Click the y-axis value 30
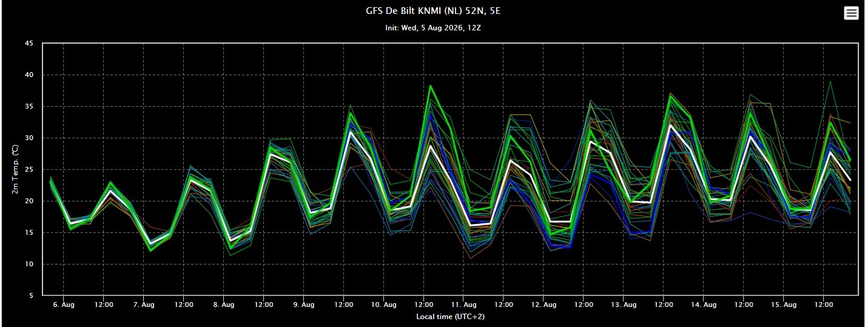Viewport: 868px width, 327px height. pos(29,138)
